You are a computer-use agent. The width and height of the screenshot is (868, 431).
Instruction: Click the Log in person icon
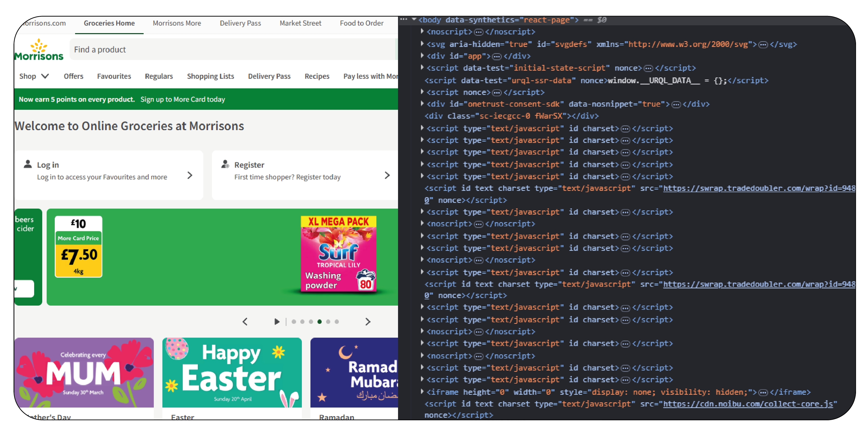28,164
